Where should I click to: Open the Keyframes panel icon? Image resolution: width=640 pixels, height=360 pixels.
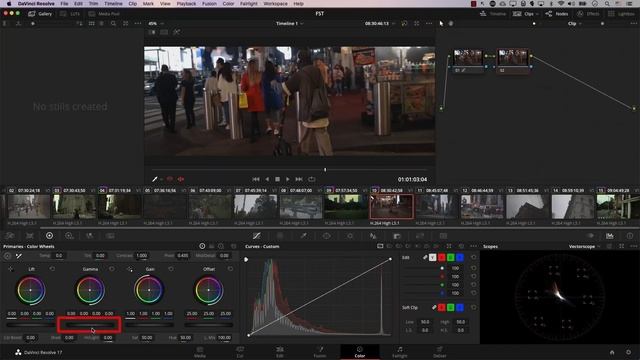tap(590, 236)
